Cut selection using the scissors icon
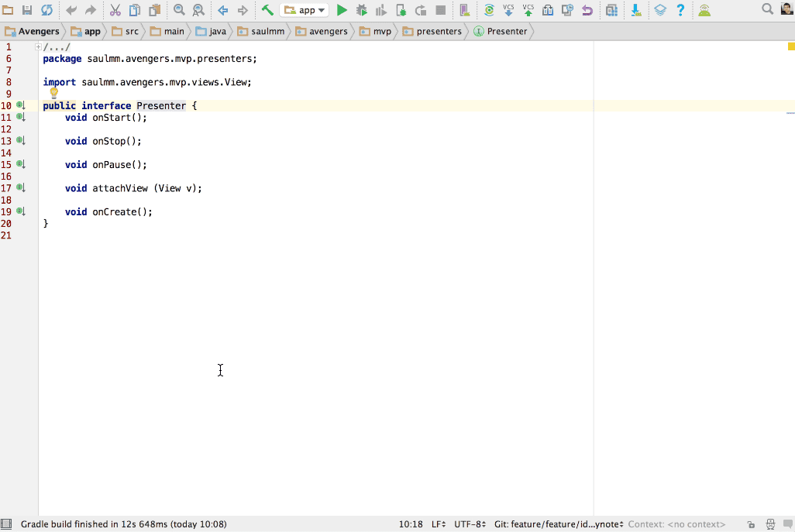The image size is (795, 532). tap(116, 10)
